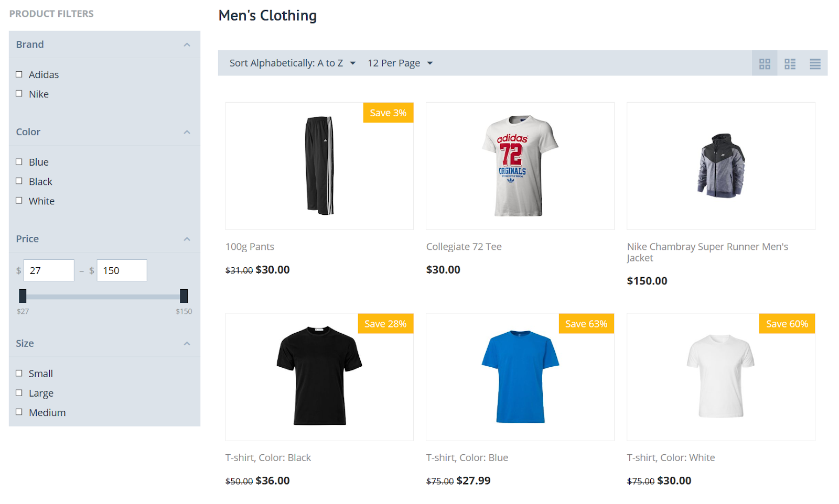Collapse the Price filter section

click(187, 239)
